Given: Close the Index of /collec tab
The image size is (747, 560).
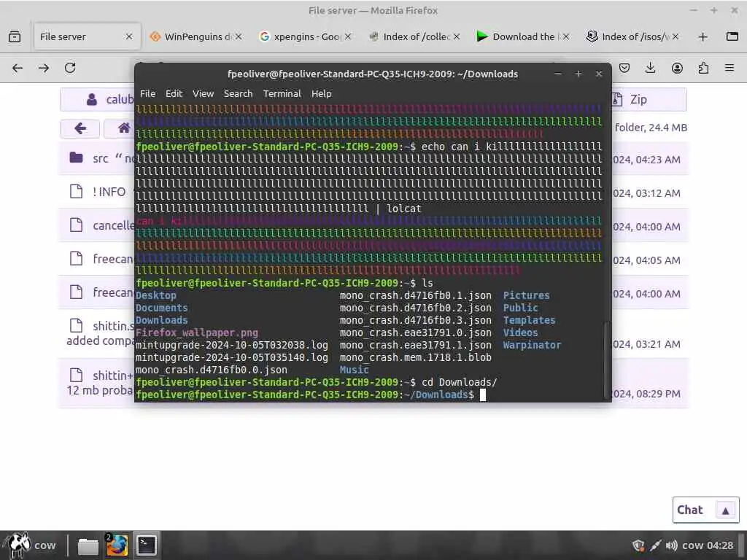Looking at the screenshot, I should click(457, 36).
